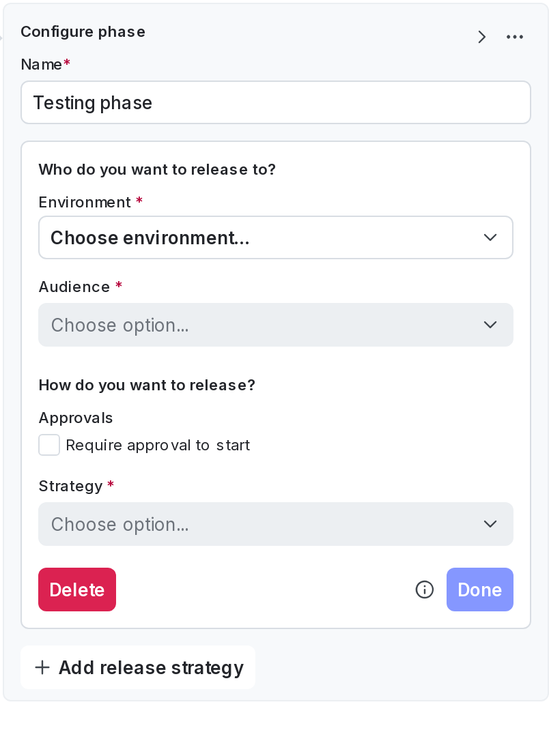Collapse the panel using the right chevron icon

coord(482,37)
